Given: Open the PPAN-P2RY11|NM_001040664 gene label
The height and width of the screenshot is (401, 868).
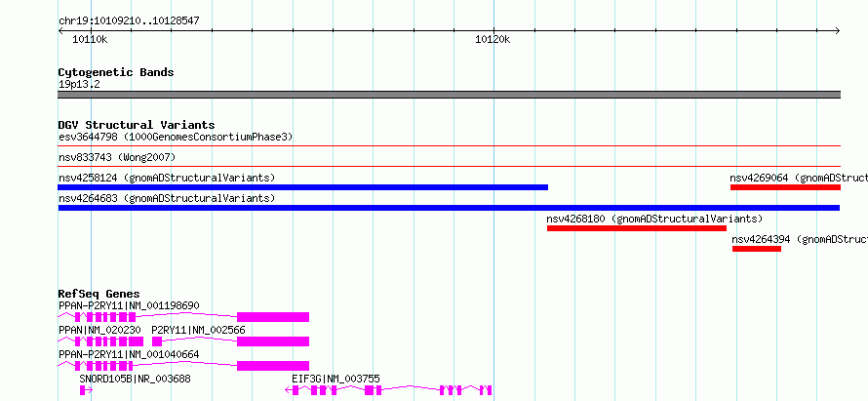Looking at the screenshot, I should [x=129, y=354].
